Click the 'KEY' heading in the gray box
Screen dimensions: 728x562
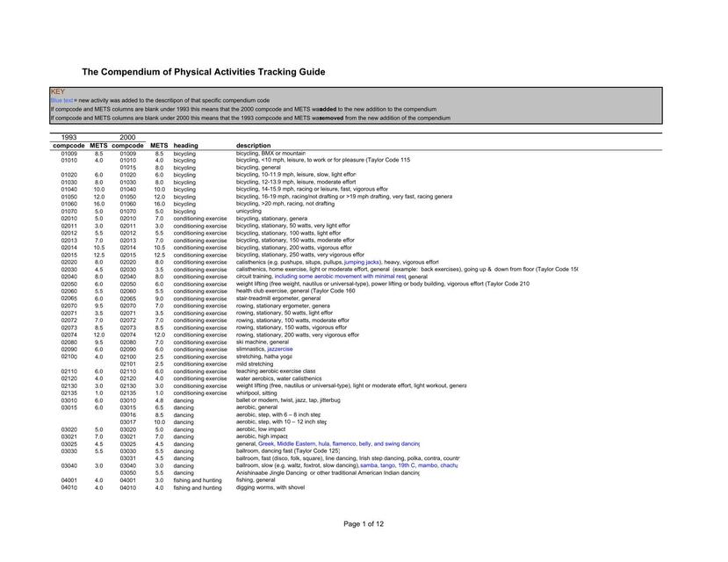56,90
